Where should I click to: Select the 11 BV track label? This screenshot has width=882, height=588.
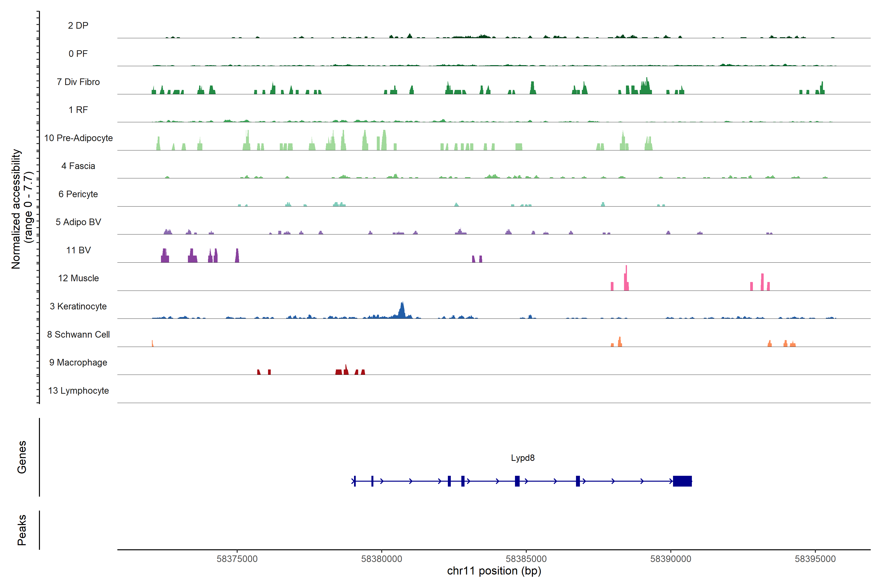pos(78,250)
